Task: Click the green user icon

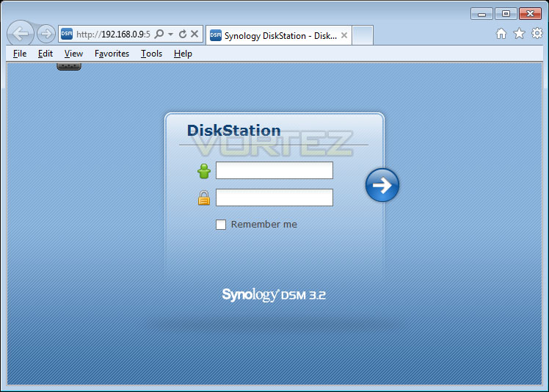Action: [204, 171]
